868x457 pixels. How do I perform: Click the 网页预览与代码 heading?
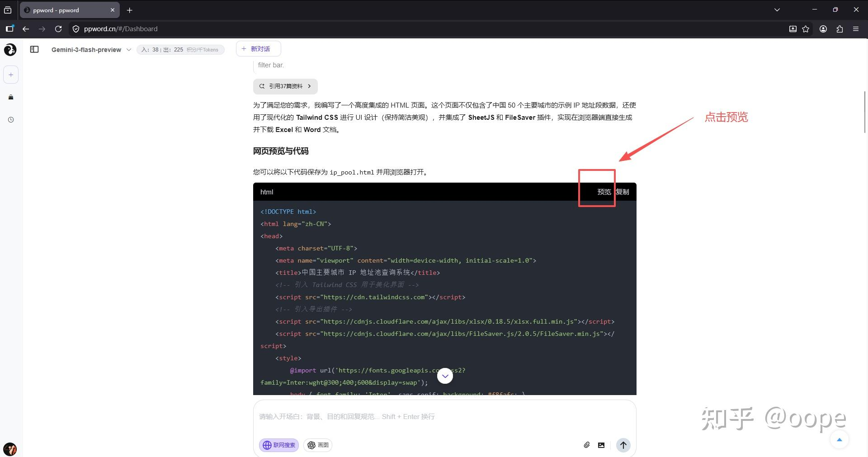tap(281, 151)
